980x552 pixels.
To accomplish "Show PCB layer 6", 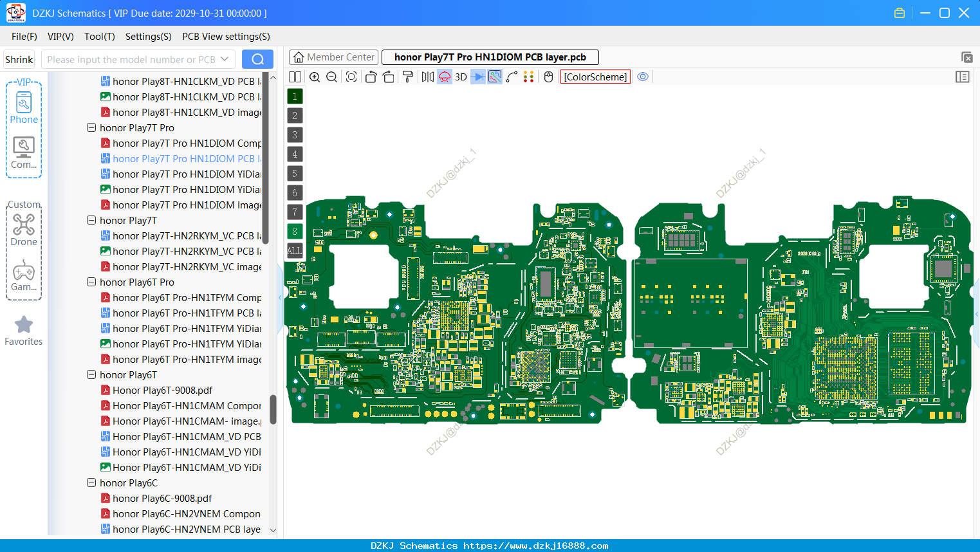I will tap(295, 193).
